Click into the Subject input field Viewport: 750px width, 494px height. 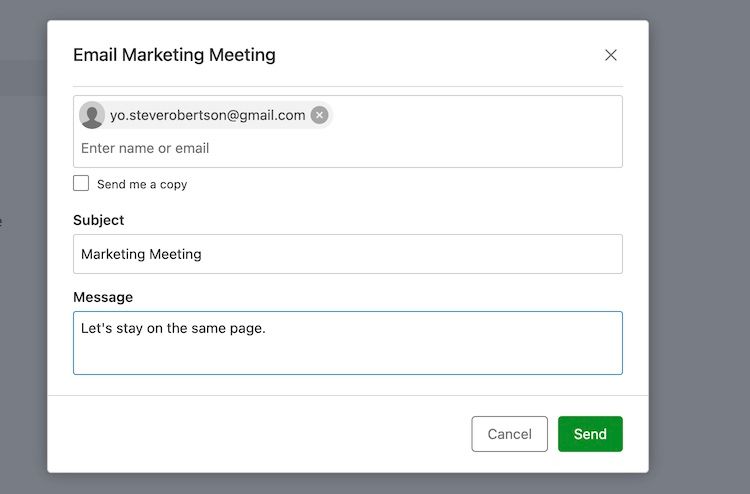[x=348, y=254]
